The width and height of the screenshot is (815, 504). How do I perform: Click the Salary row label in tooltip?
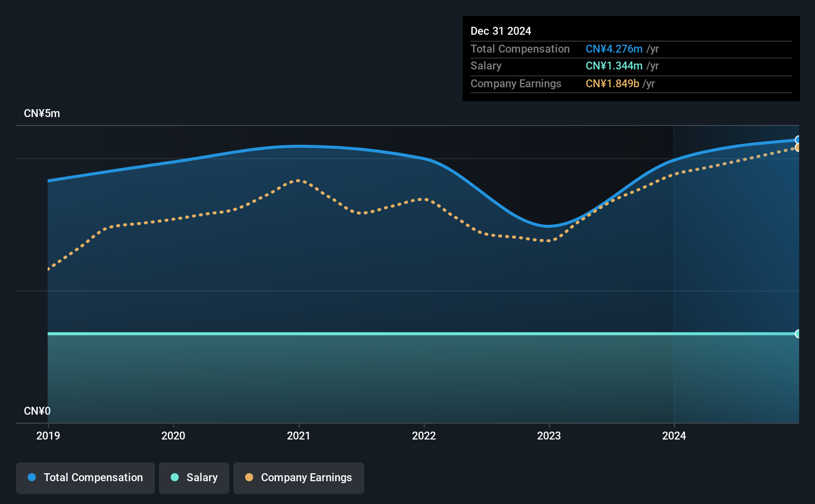486,66
